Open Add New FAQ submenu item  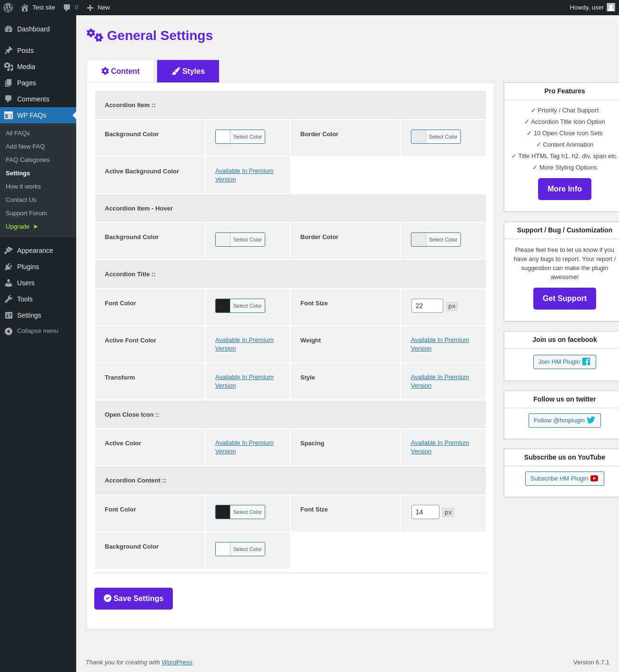pyautogui.click(x=25, y=147)
